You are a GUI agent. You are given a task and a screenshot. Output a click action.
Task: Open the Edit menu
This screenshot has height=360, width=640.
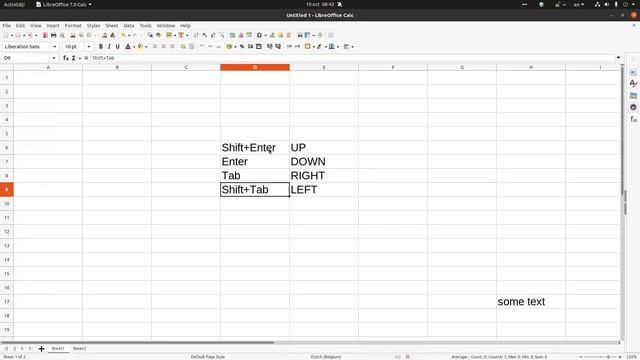pos(20,25)
